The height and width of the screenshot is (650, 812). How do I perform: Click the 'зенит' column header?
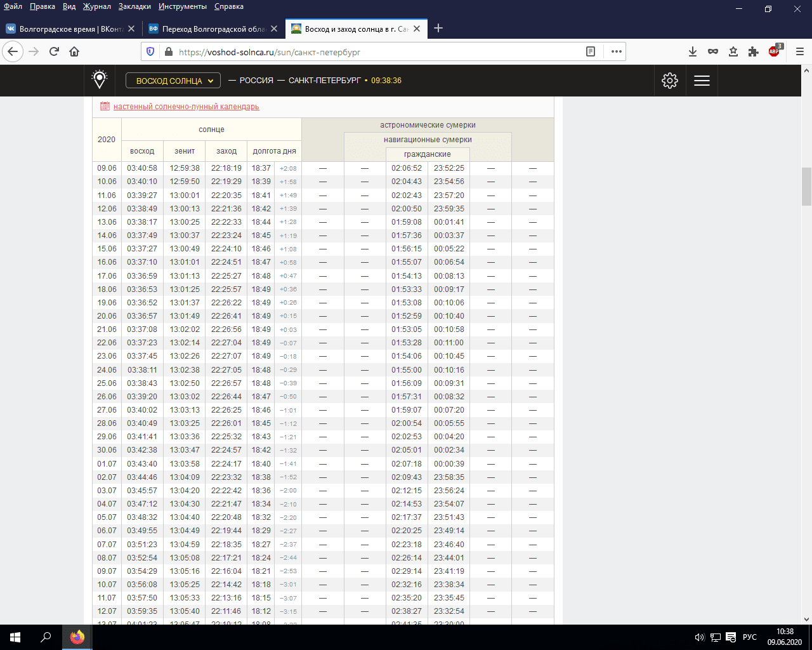(x=185, y=151)
